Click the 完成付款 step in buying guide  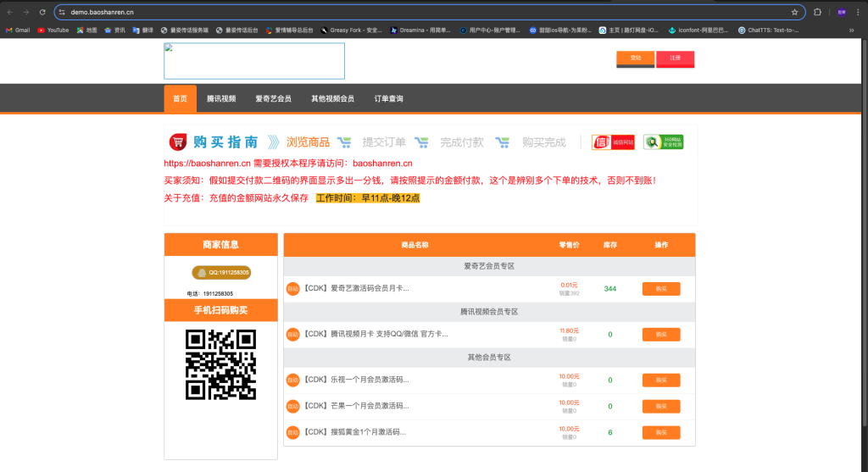click(x=462, y=142)
